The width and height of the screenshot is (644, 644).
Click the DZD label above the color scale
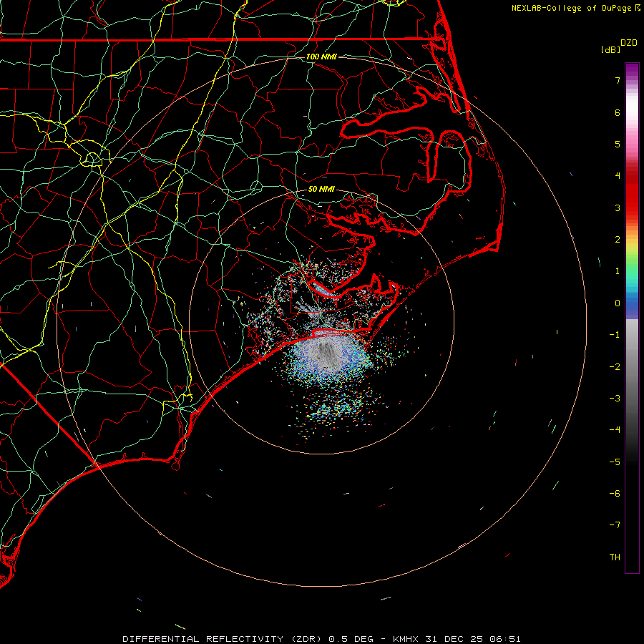628,43
